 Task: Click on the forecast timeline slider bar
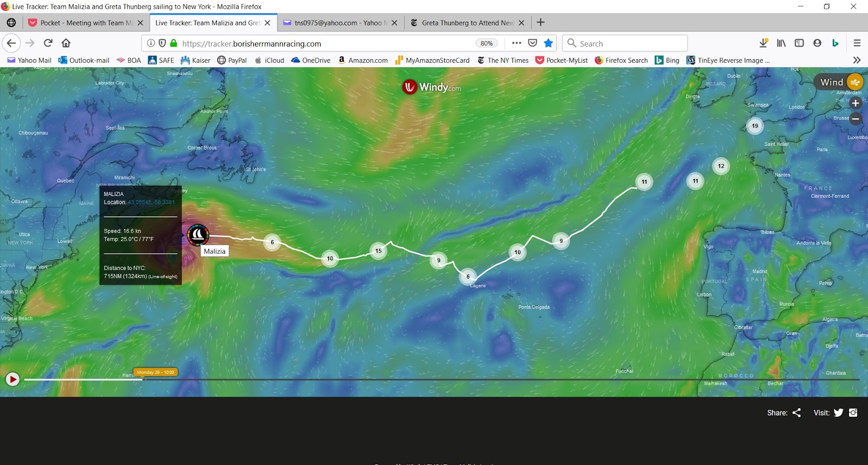point(442,379)
